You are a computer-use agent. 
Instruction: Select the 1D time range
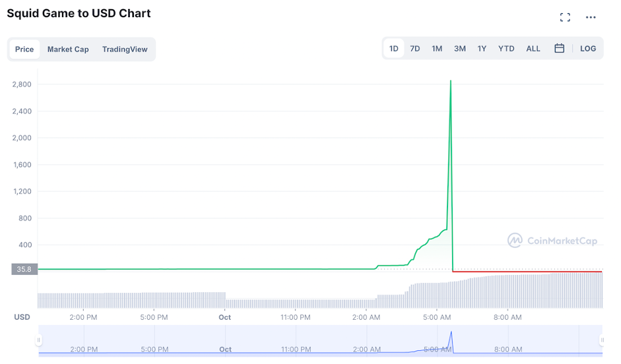(393, 48)
